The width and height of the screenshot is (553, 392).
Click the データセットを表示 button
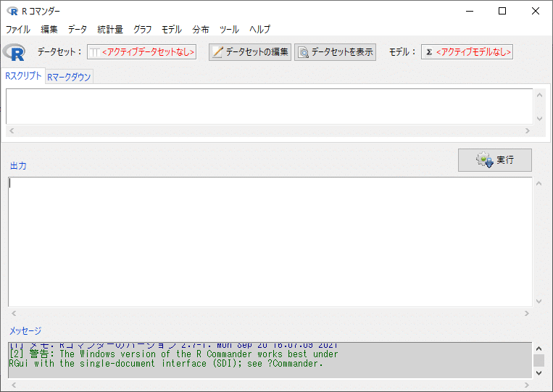[335, 52]
